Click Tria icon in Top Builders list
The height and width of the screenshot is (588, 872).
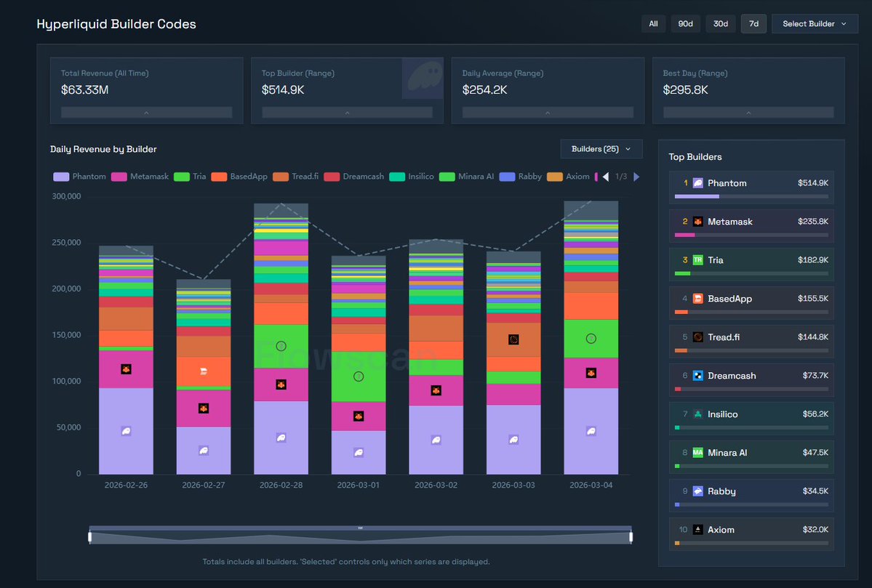point(697,260)
